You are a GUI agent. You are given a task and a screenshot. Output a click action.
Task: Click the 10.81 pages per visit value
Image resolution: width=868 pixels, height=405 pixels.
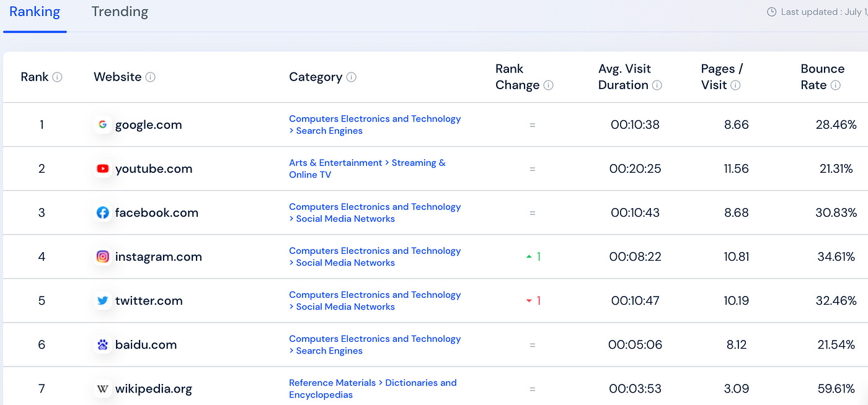click(x=737, y=256)
